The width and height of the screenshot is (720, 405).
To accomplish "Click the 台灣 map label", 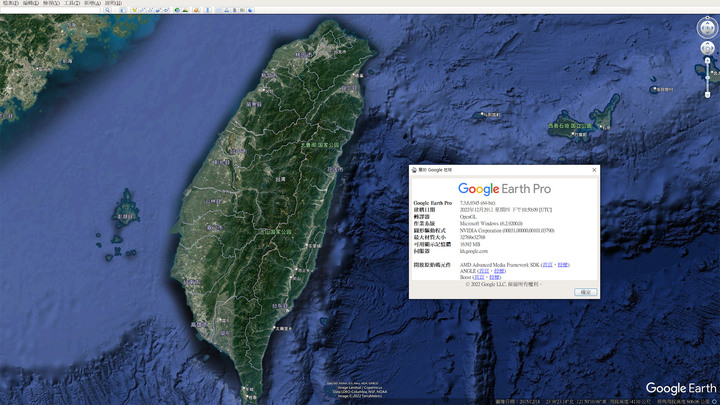I will [281, 179].
